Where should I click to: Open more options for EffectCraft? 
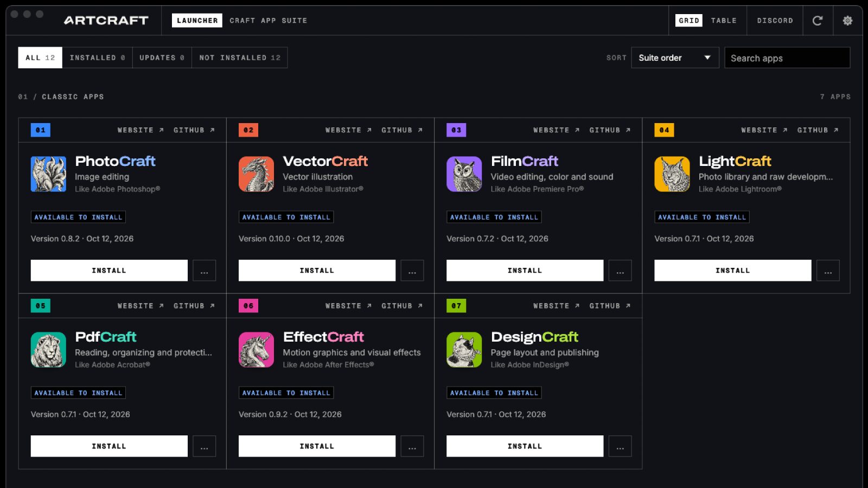412,446
